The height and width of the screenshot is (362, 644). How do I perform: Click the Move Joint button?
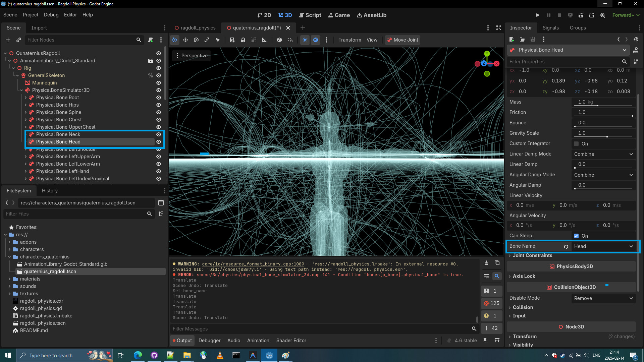402,40
